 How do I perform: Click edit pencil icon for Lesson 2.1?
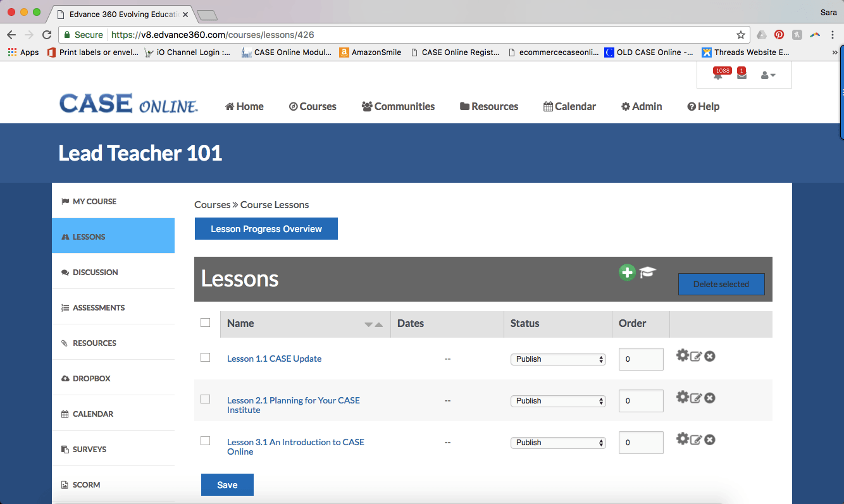696,398
